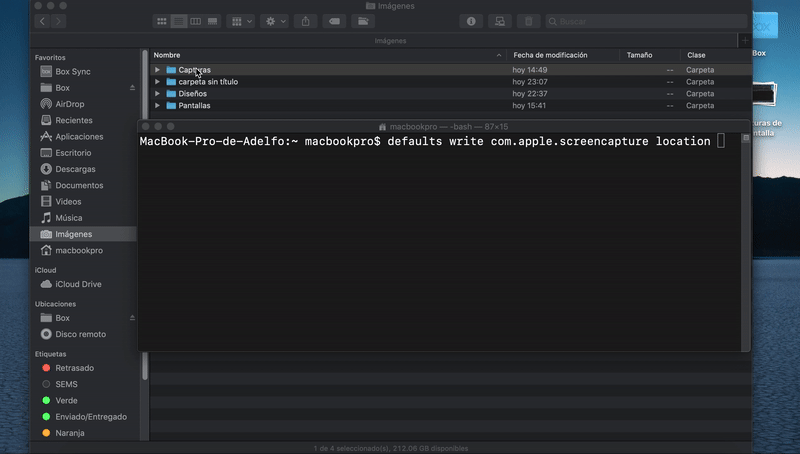Select the carpeta sin título folder

(x=451, y=82)
